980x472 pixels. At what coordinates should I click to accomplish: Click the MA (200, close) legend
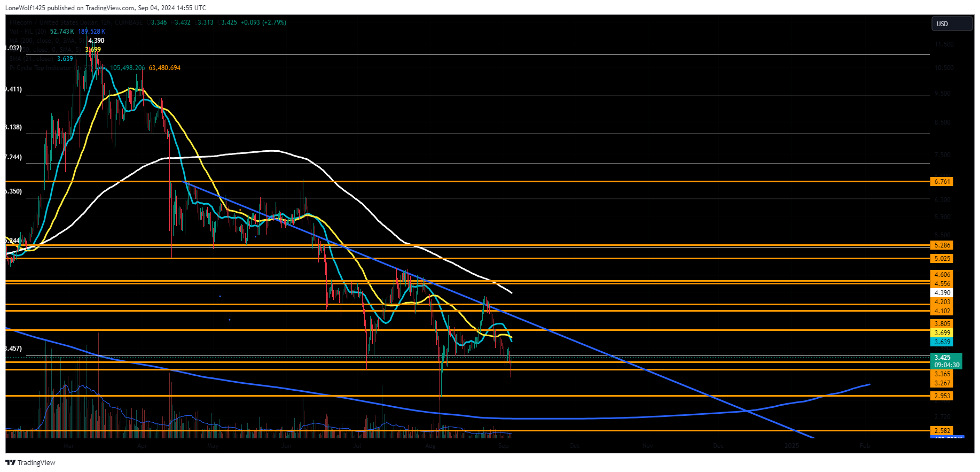(47, 41)
